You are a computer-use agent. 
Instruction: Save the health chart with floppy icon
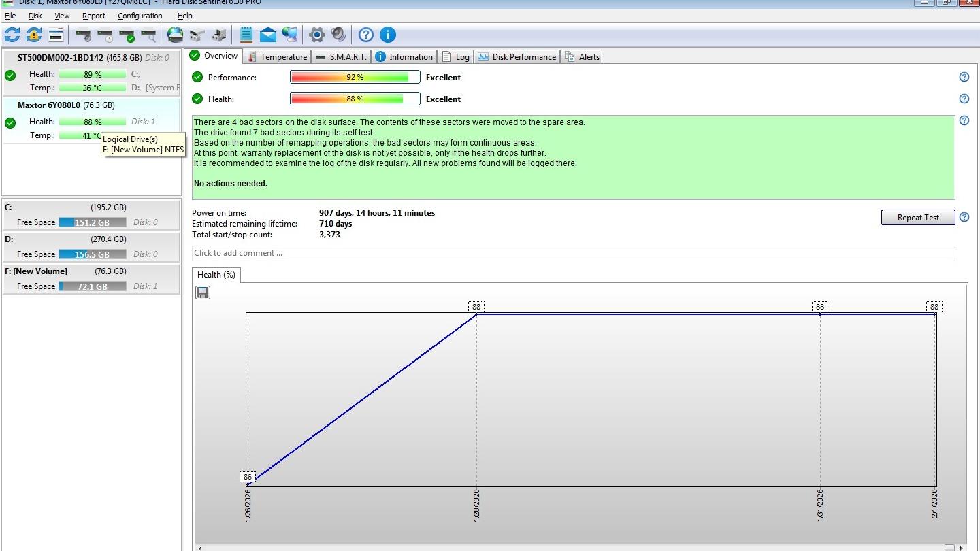click(203, 293)
